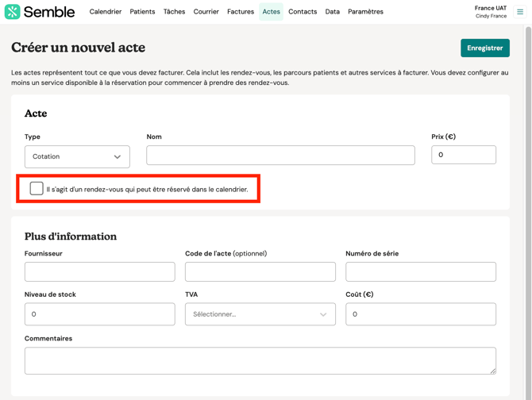Focus the Nom text field

tap(280, 156)
